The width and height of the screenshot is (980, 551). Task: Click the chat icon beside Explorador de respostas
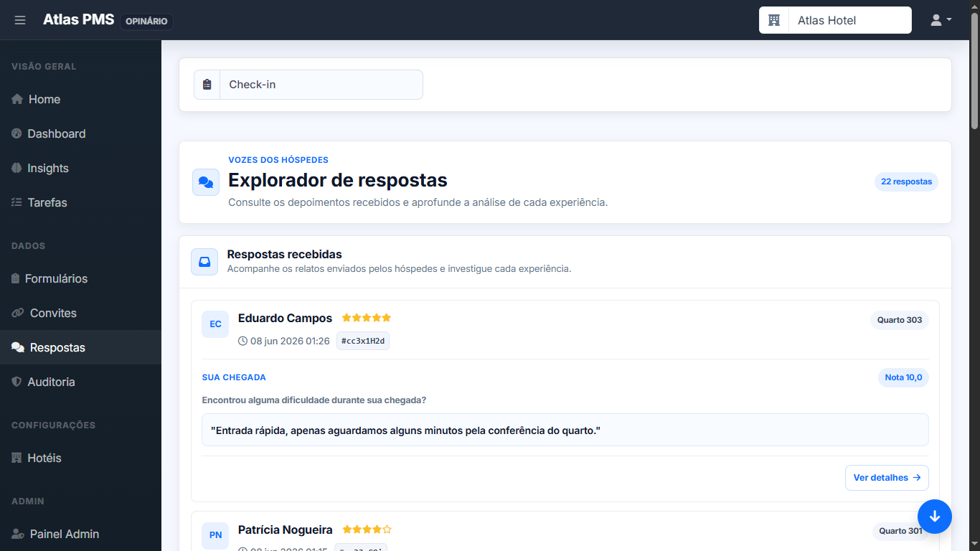click(x=206, y=182)
